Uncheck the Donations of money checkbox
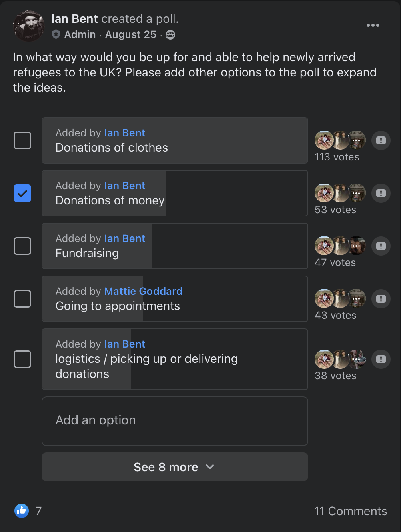The height and width of the screenshot is (532, 401). [x=22, y=193]
